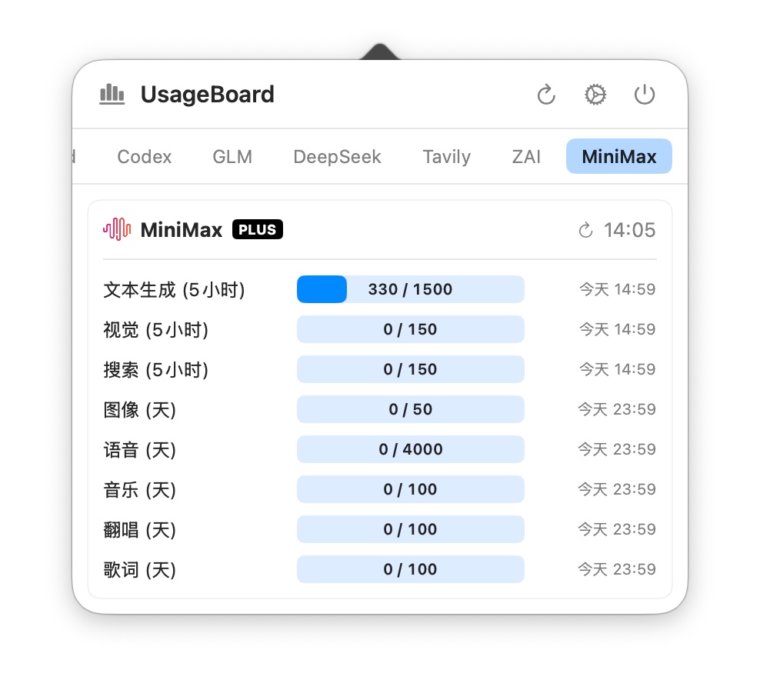Click the 翻唱 (天) label
The width and height of the screenshot is (760, 700).
(139, 530)
